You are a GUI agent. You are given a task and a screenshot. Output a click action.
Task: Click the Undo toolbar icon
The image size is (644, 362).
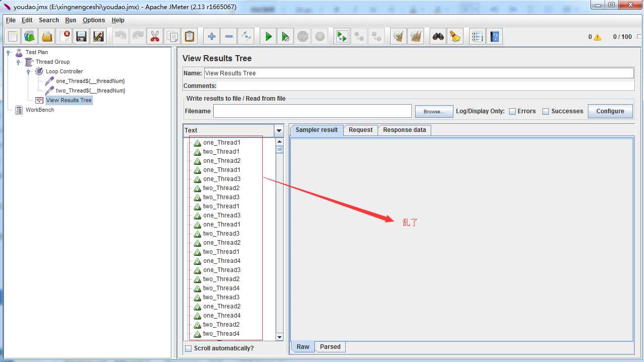pyautogui.click(x=121, y=36)
